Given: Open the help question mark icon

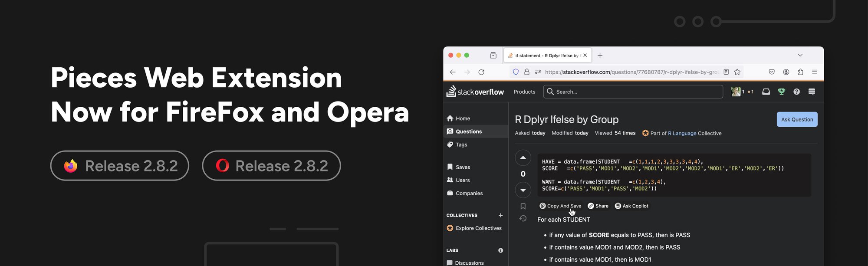Looking at the screenshot, I should pyautogui.click(x=797, y=92).
